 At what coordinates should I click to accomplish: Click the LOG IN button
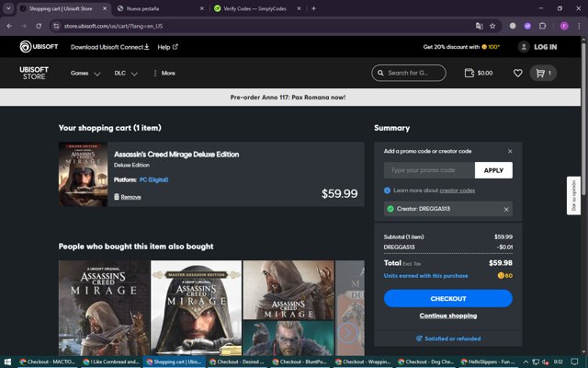tap(545, 47)
